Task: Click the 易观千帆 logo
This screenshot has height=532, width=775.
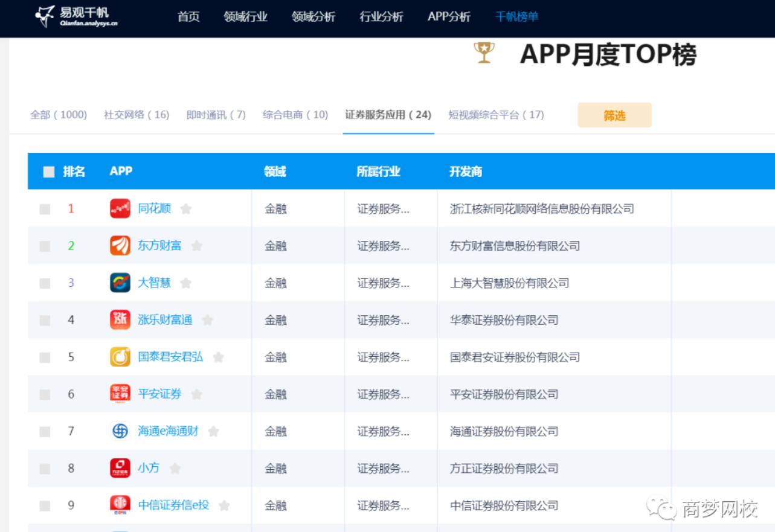Action: pyautogui.click(x=76, y=16)
